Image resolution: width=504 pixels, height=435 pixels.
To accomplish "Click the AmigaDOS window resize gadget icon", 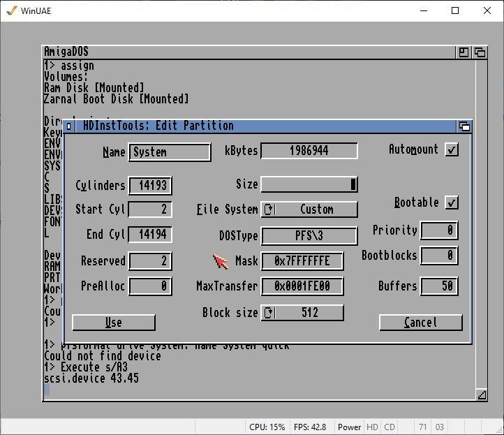I will pos(482,395).
